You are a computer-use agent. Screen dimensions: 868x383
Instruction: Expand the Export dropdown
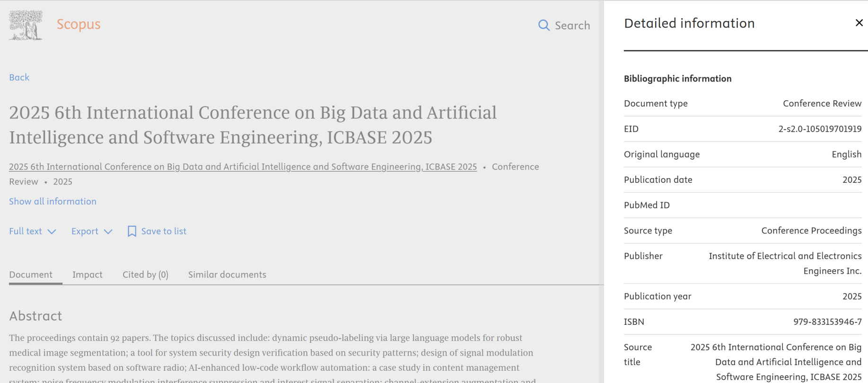(x=92, y=231)
